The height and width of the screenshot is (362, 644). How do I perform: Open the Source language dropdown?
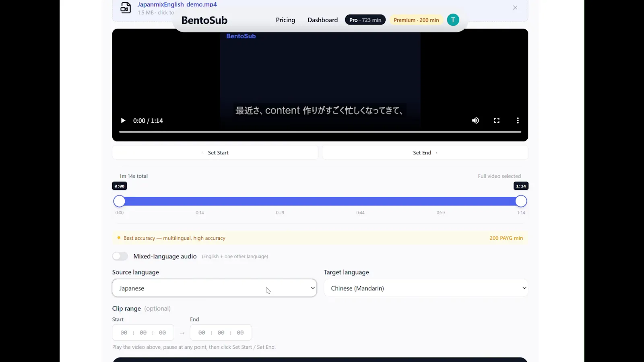click(214, 288)
